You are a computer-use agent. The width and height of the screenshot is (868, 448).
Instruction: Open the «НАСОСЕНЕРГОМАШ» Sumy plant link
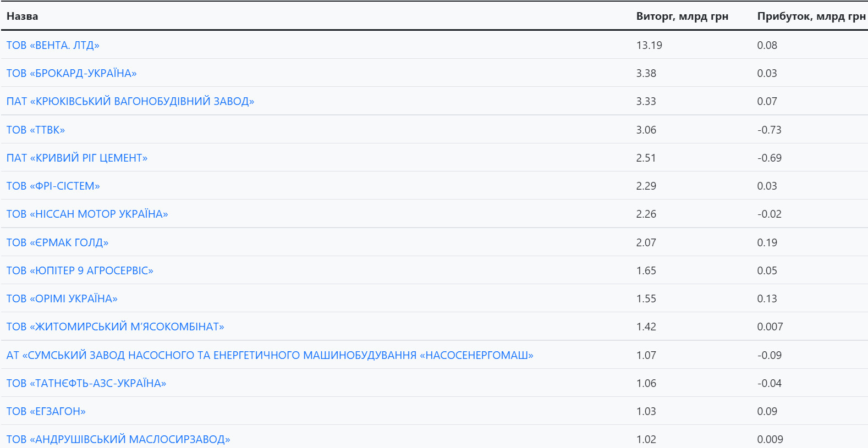click(x=270, y=355)
